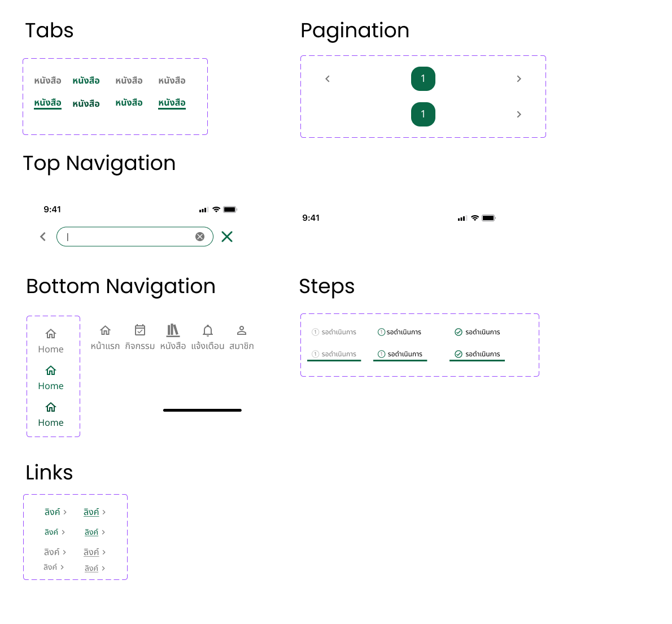This screenshot has height=624, width=672.
Task: Click the battery icon above the search field
Action: 230,210
